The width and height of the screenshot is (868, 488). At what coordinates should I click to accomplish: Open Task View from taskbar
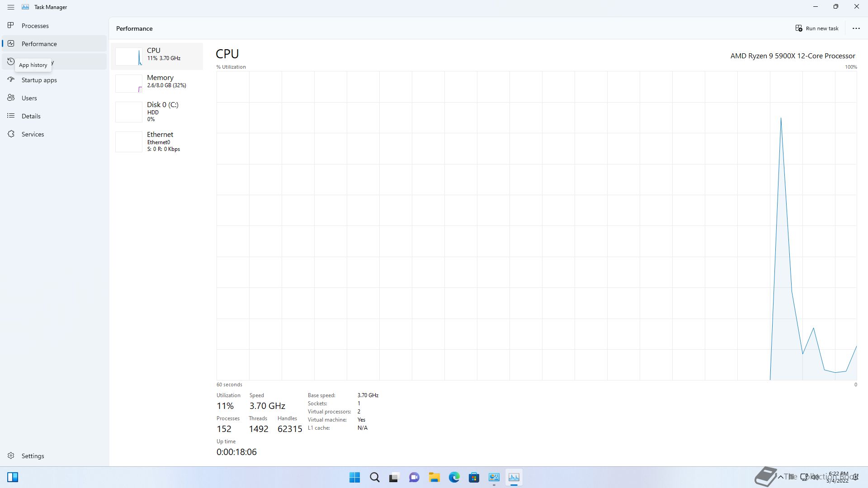[394, 477]
